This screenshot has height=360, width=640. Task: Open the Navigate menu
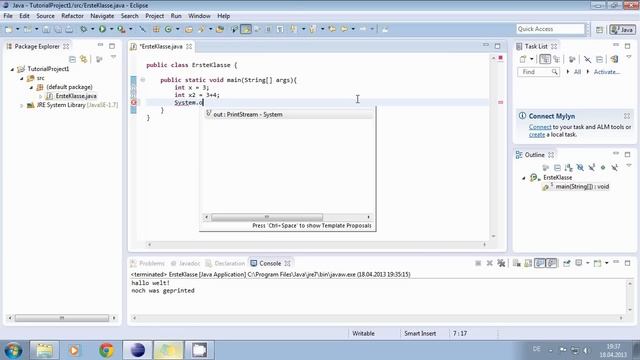[x=102, y=16]
